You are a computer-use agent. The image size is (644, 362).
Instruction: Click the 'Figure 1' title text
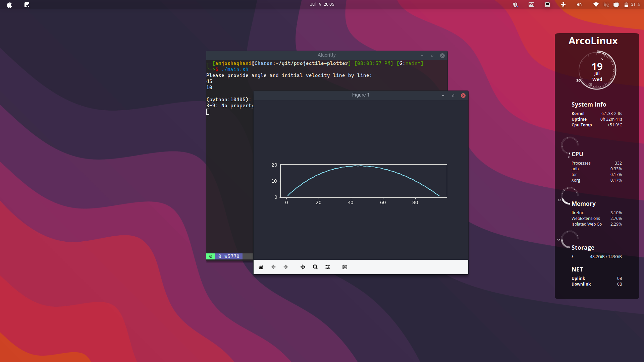coord(361,95)
